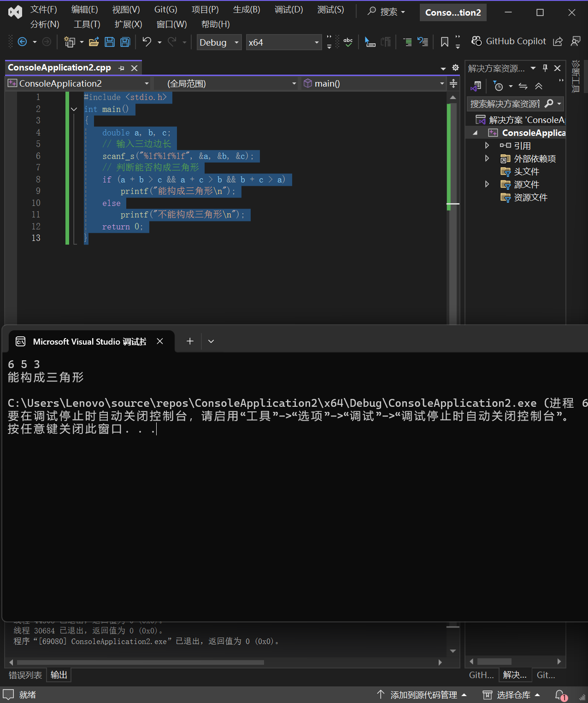Toggle a bookmark with the bookmark icon

(x=445, y=42)
